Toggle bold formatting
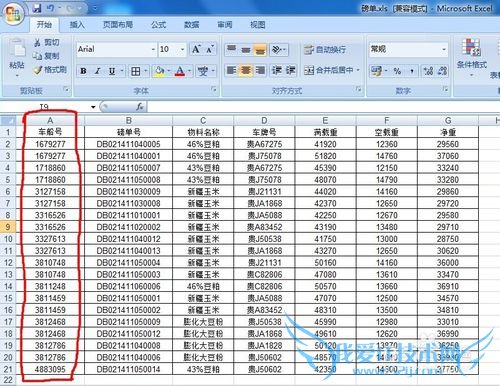 [83, 71]
